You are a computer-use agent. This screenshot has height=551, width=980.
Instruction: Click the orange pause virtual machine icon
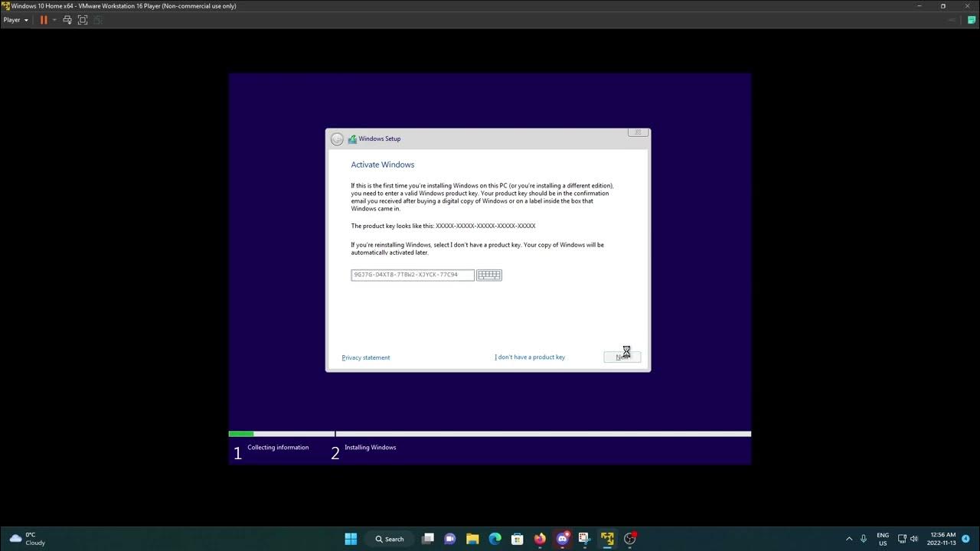(x=44, y=20)
